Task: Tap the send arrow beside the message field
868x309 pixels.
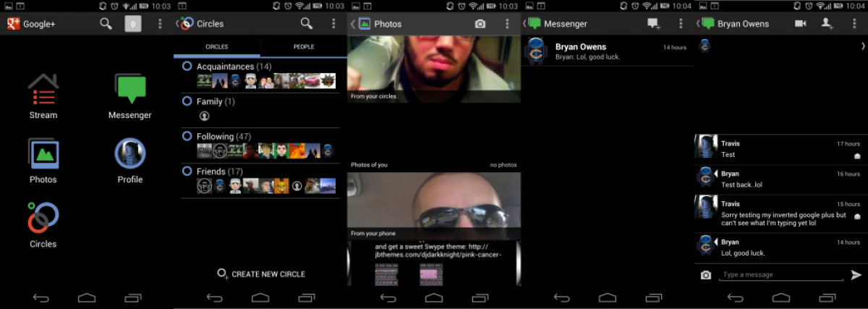Action: click(x=856, y=275)
